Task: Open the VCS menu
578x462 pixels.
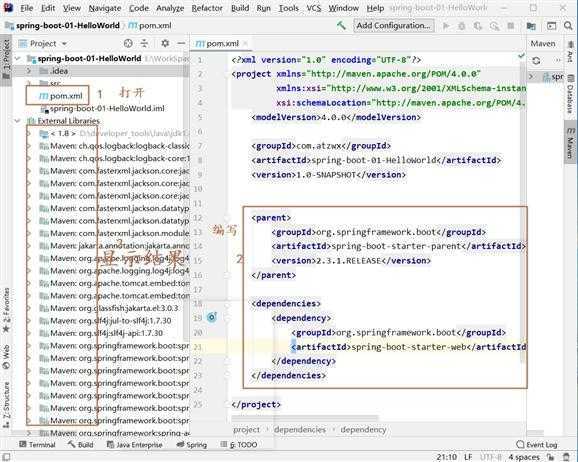Action: click(x=314, y=8)
